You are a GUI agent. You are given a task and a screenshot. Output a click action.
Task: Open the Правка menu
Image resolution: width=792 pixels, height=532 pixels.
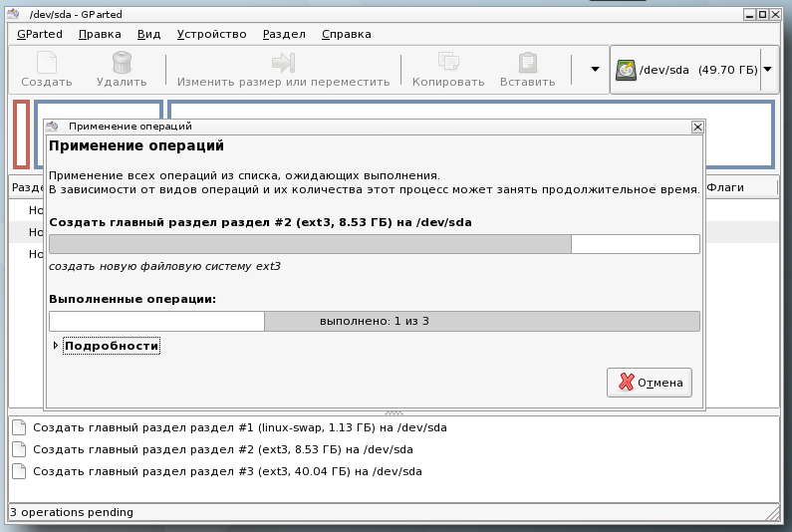(x=100, y=34)
